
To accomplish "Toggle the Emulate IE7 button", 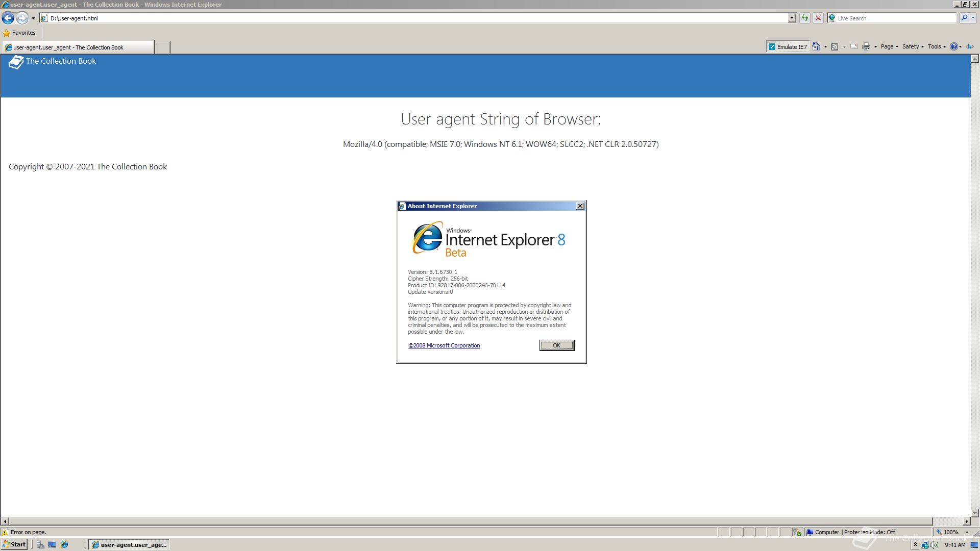I will pos(788,46).
